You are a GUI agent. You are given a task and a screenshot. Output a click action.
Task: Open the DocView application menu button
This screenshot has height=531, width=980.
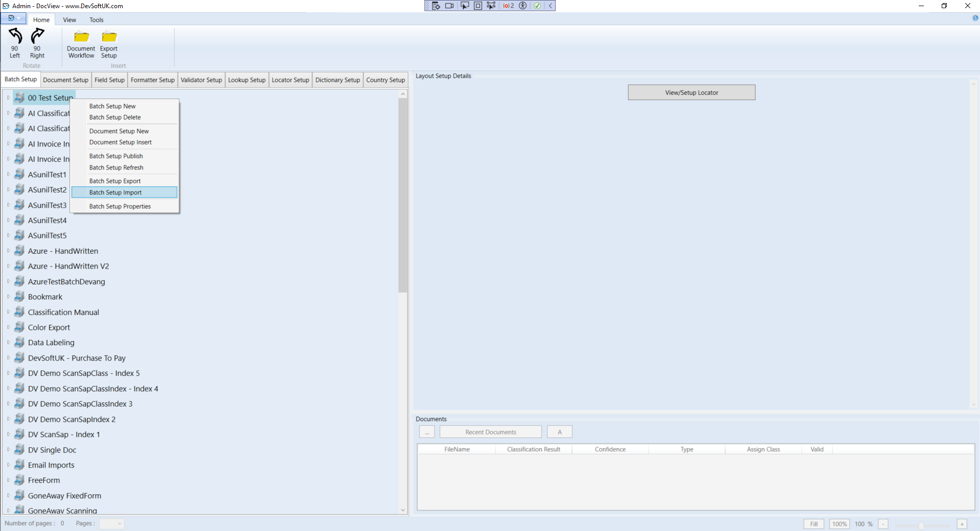click(x=13, y=18)
